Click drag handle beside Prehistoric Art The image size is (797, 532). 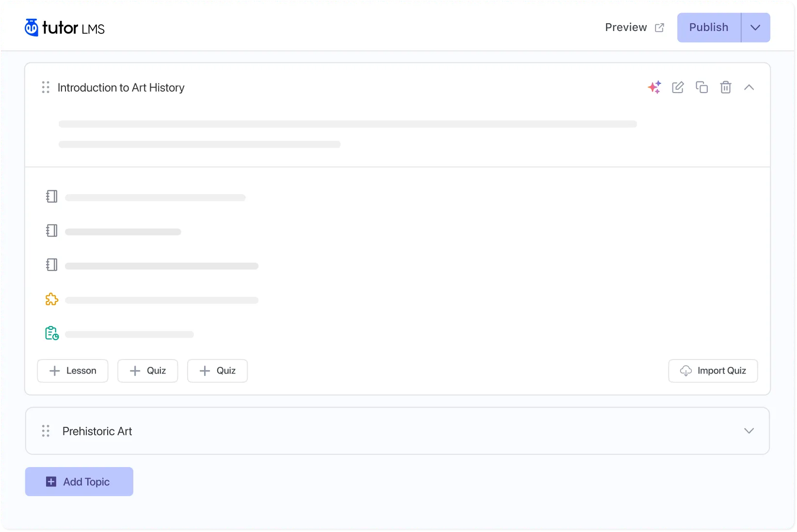point(46,431)
